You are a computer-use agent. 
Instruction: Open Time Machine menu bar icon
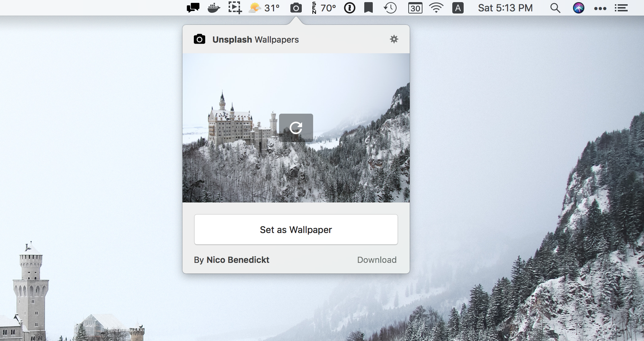(390, 8)
